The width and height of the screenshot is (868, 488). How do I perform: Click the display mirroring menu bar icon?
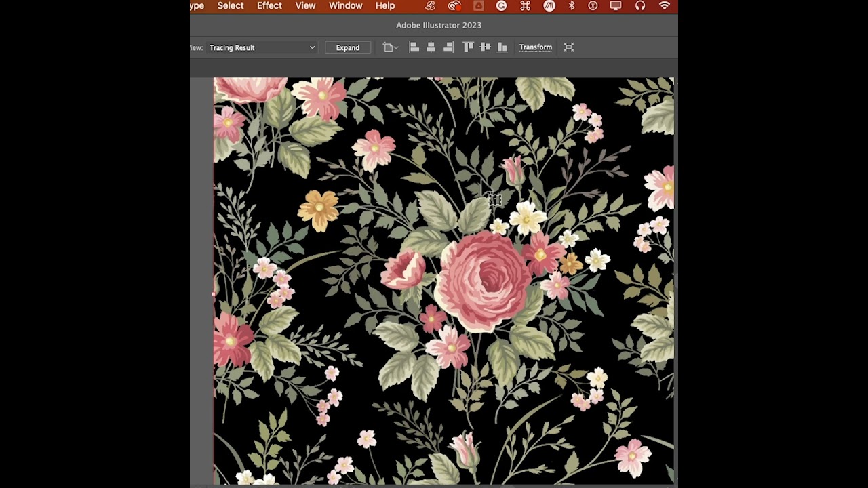pyautogui.click(x=616, y=6)
